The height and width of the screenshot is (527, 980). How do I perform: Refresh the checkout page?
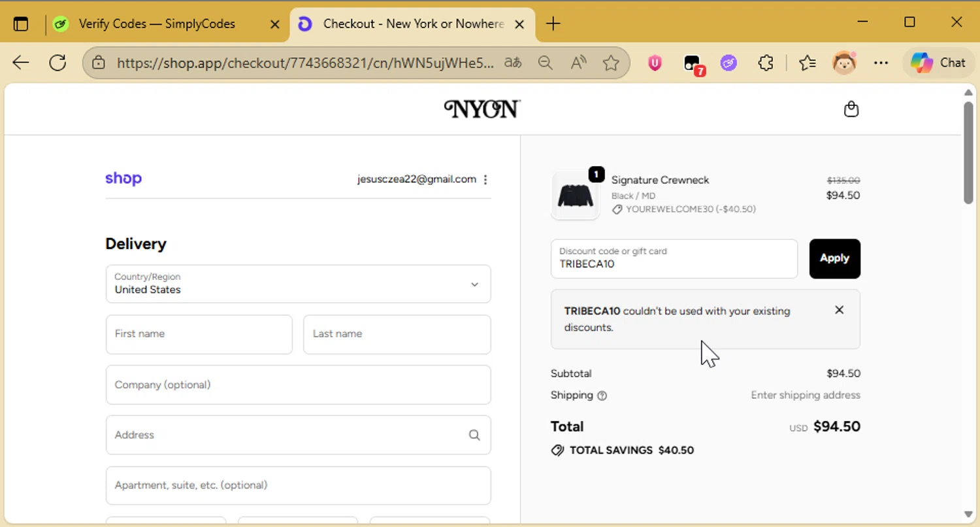point(58,63)
